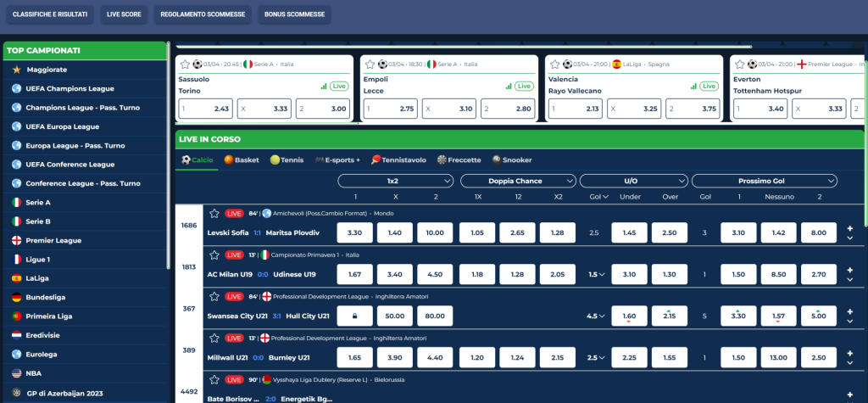This screenshot has width=868, height=403.
Task: Open Ligue 1 in Top Campionati
Action: click(x=86, y=259)
